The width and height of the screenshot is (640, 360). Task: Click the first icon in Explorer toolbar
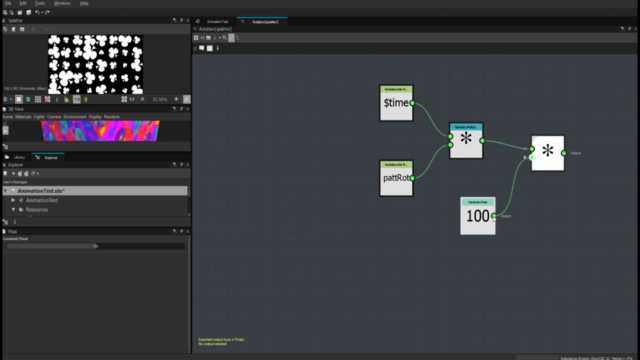click(5, 173)
